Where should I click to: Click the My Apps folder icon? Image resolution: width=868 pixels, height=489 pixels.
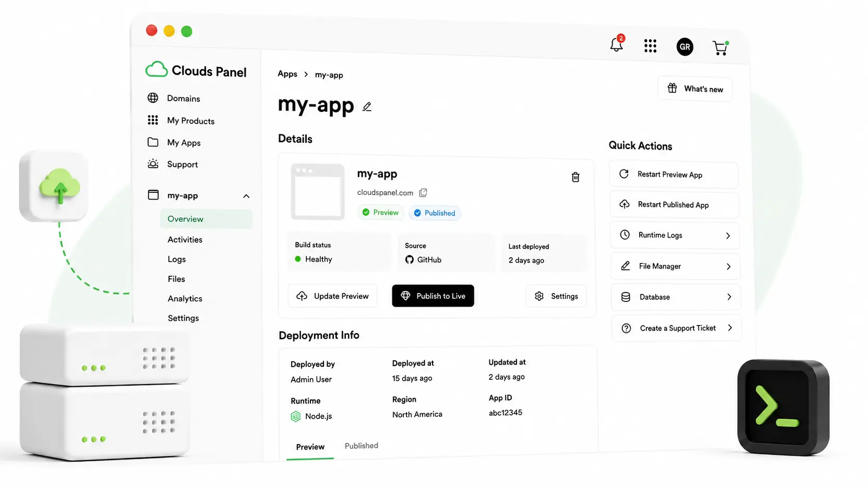(153, 142)
